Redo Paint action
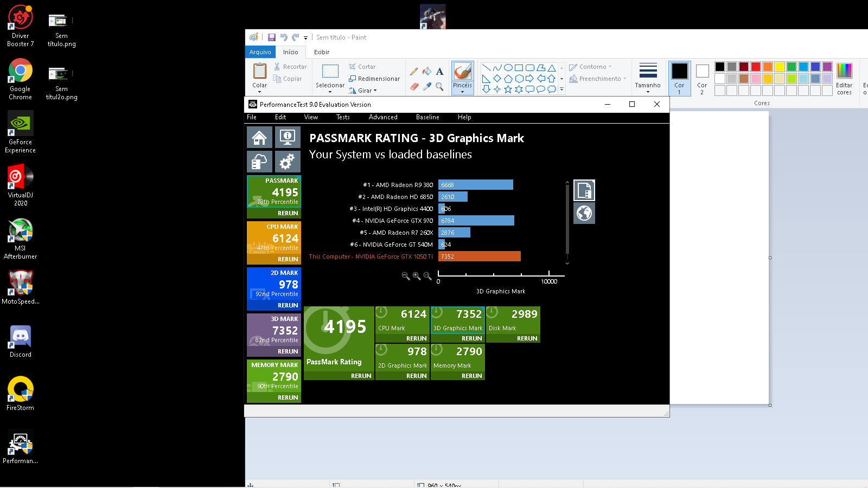The width and height of the screenshot is (868, 488). 295,37
